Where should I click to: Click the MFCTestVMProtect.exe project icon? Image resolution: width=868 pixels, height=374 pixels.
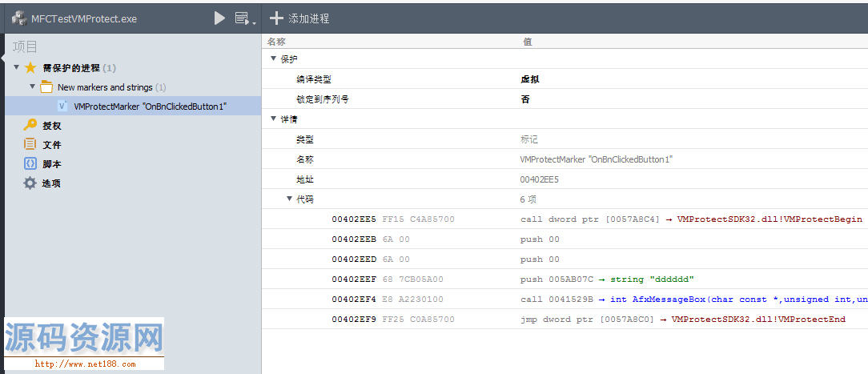20,18
